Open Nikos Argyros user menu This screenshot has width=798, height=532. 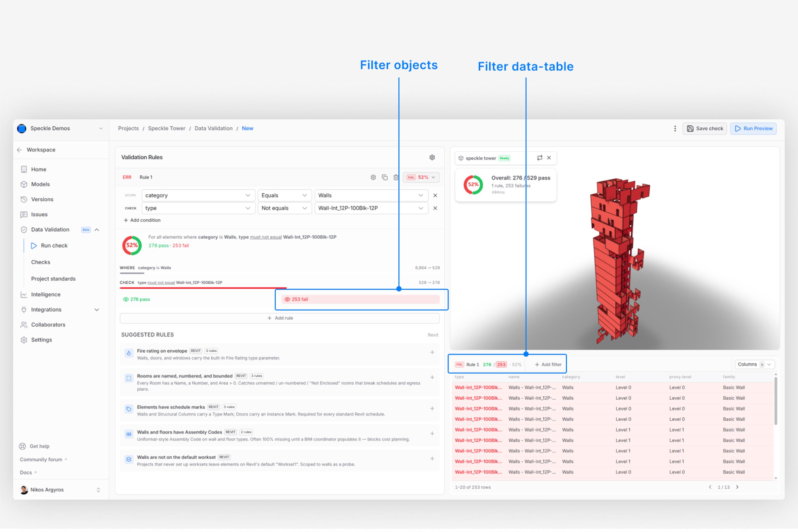61,490
